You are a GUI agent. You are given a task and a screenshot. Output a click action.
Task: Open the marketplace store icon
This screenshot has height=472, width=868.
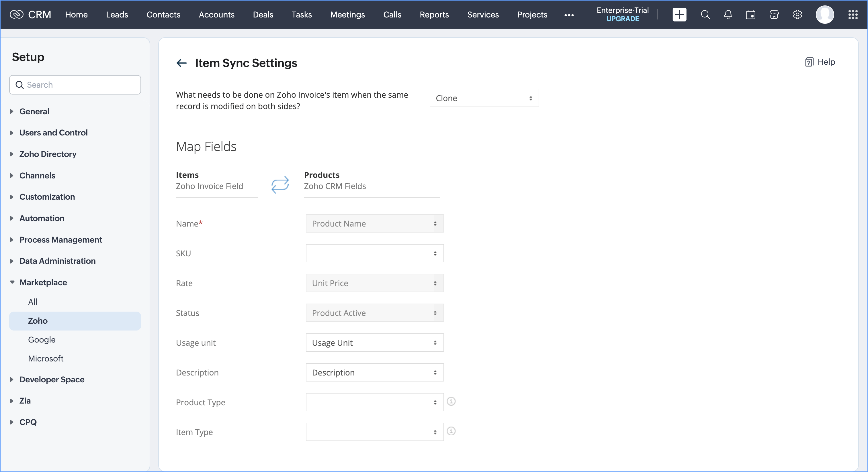pyautogui.click(x=774, y=15)
